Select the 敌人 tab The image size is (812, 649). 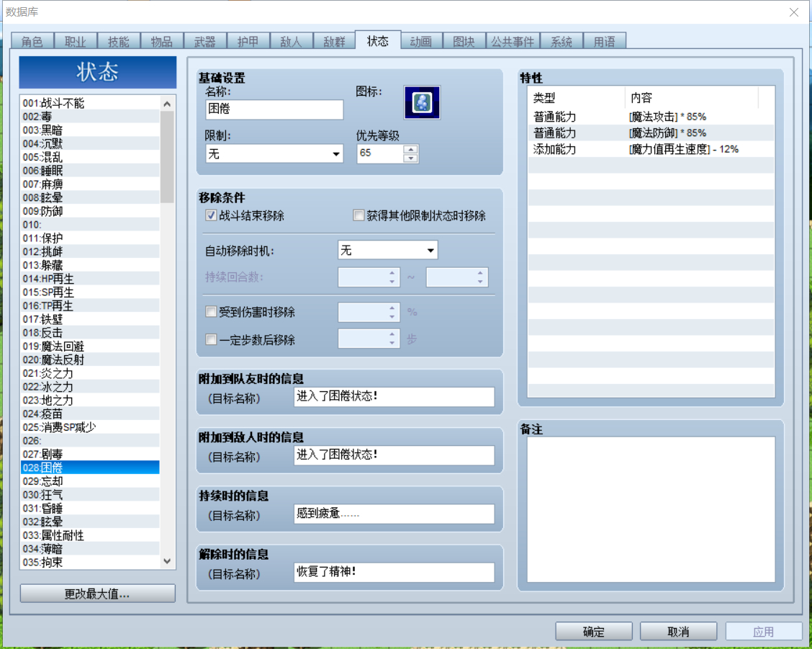tap(291, 41)
